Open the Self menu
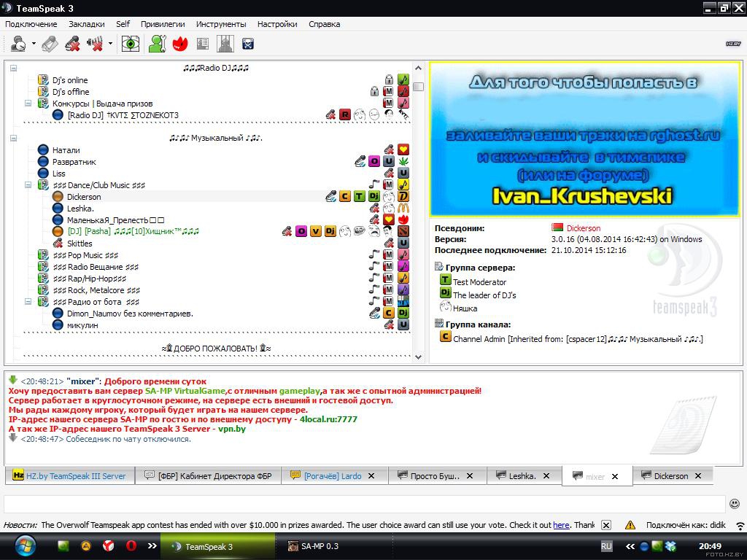747x560 pixels. 123,24
